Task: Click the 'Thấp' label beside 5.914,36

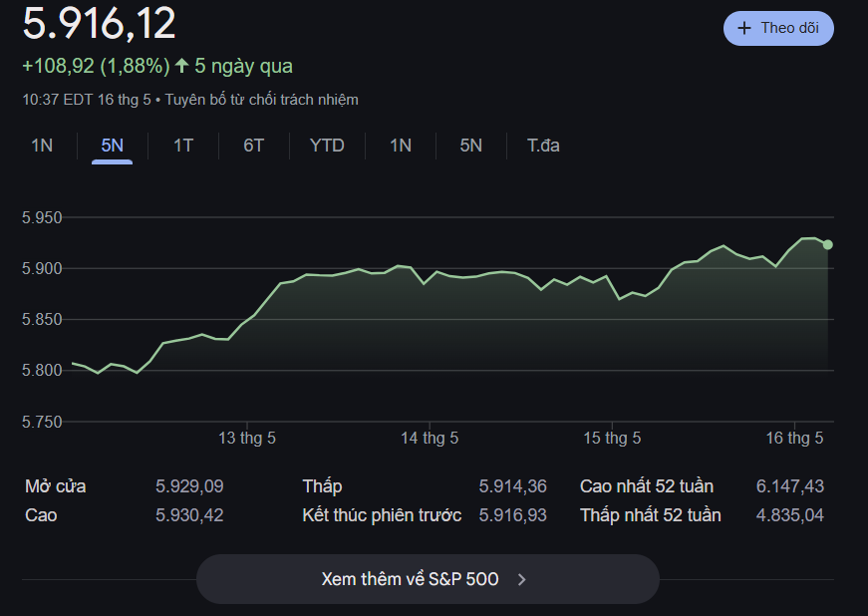Action: point(322,486)
